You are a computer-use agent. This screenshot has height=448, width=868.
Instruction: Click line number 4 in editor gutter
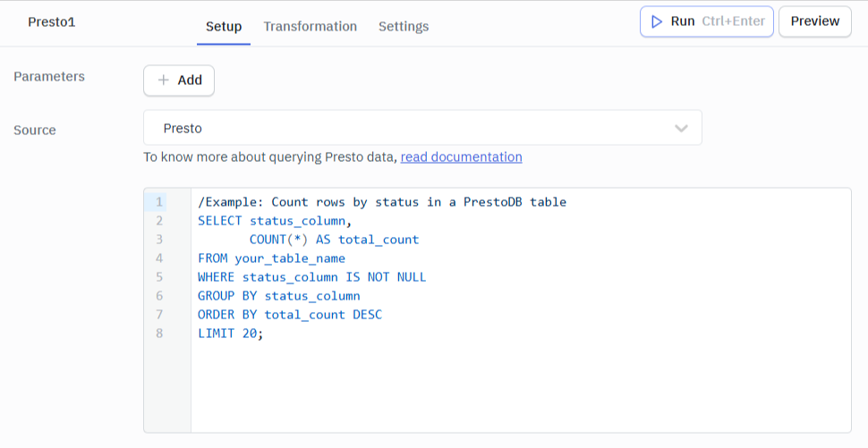[159, 258]
